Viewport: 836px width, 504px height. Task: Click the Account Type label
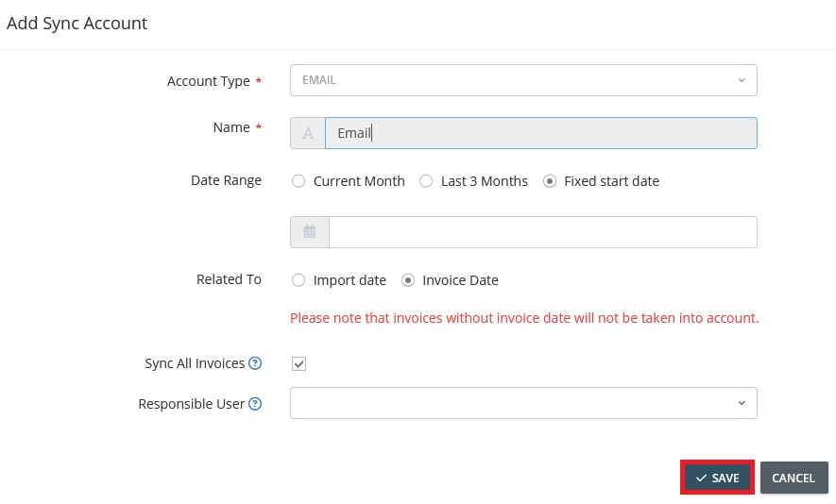(x=209, y=81)
